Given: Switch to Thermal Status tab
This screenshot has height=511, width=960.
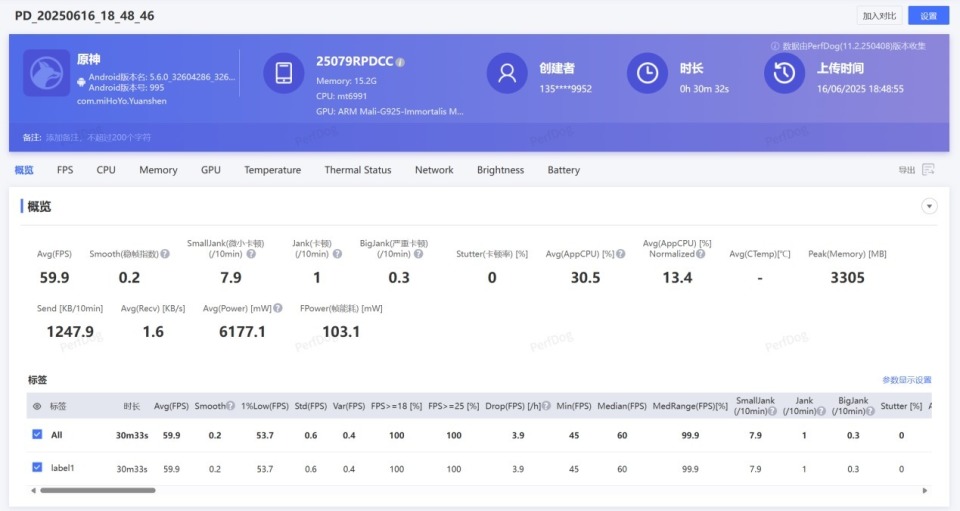Looking at the screenshot, I should [x=358, y=170].
